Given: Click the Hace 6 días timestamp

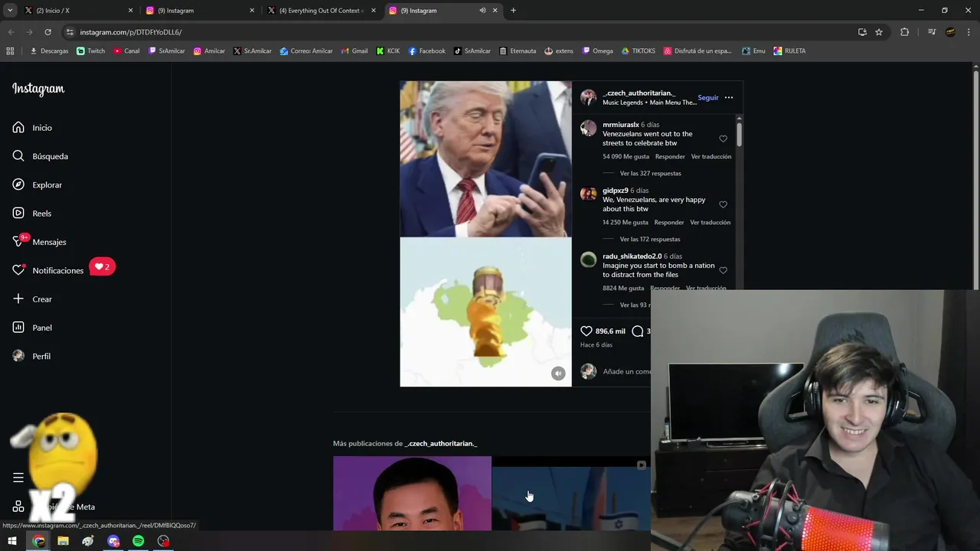Looking at the screenshot, I should 596,345.
